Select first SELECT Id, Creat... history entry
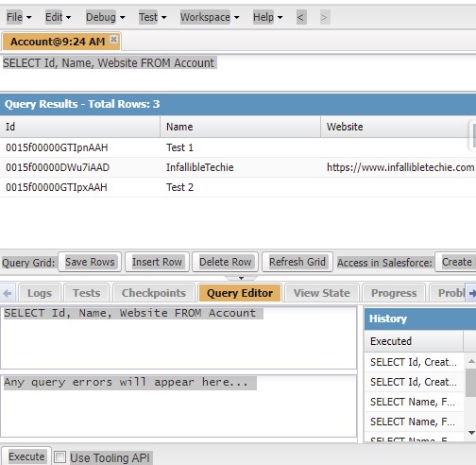Viewport: 476px width, 465px height. click(x=414, y=362)
